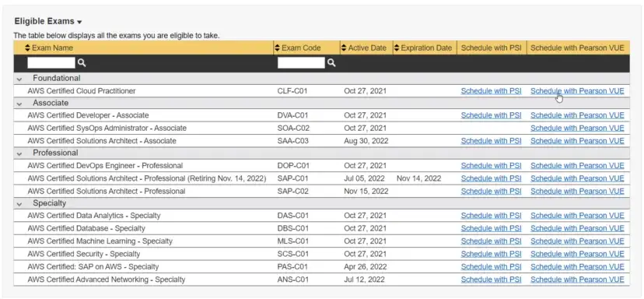Screen dimensions: 644x299
Task: Schedule DevOps Engineer Professional with PSI
Action: pyautogui.click(x=491, y=166)
